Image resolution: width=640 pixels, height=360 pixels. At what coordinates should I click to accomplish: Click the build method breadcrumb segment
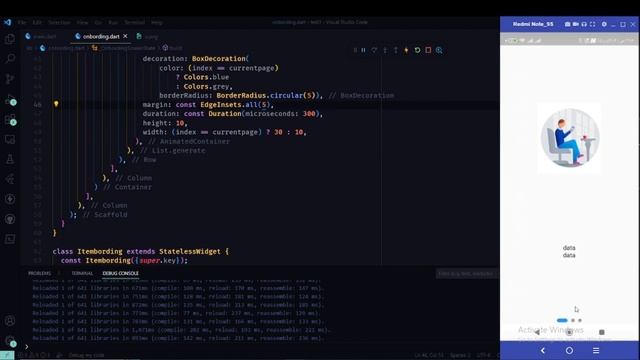[x=172, y=48]
